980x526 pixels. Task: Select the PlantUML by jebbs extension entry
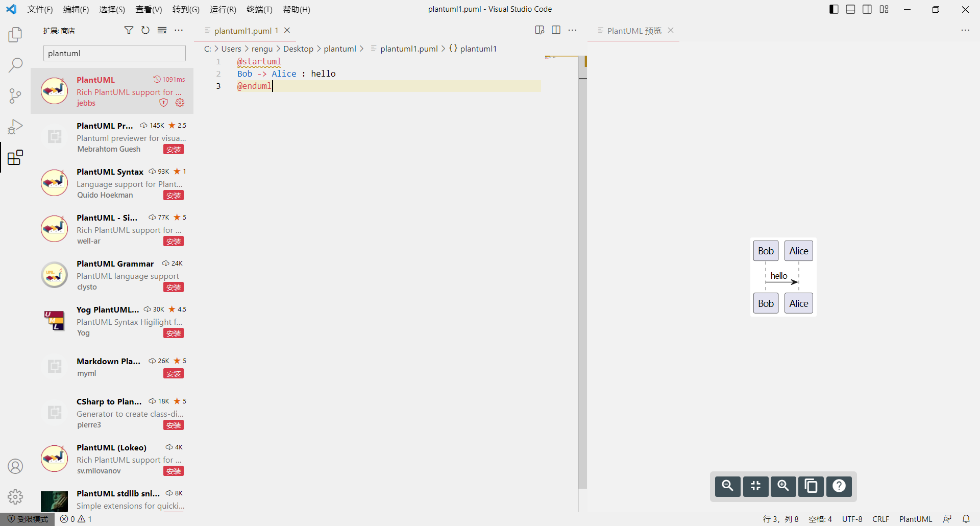(x=112, y=91)
